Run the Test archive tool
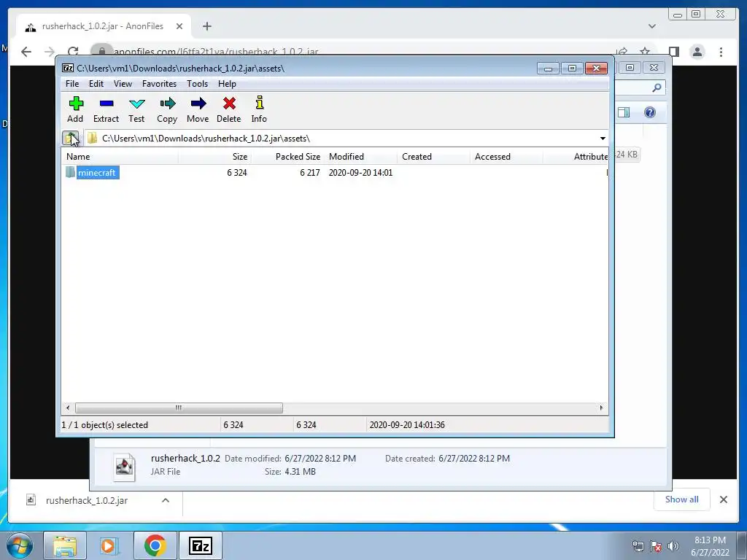 (x=136, y=104)
